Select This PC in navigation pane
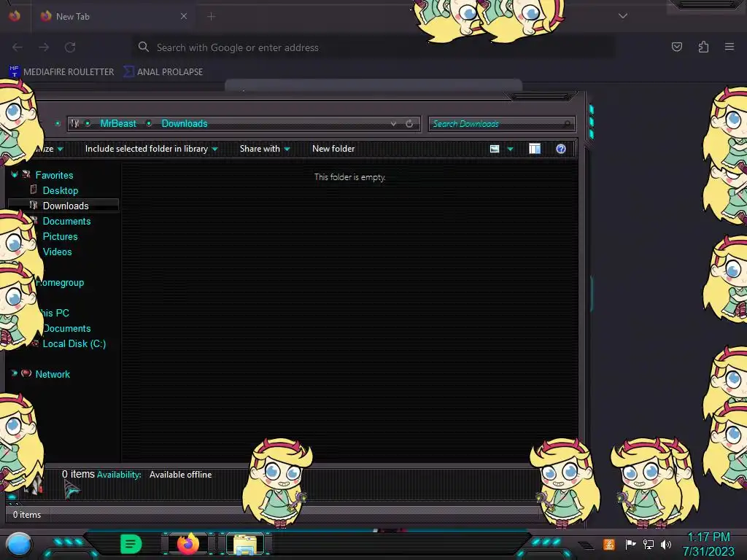The height and width of the screenshot is (560, 747). tap(55, 313)
